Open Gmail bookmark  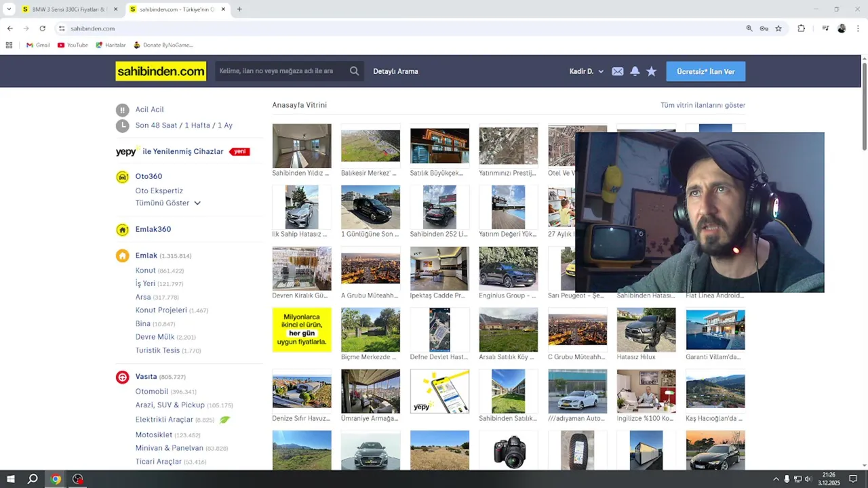click(x=38, y=45)
